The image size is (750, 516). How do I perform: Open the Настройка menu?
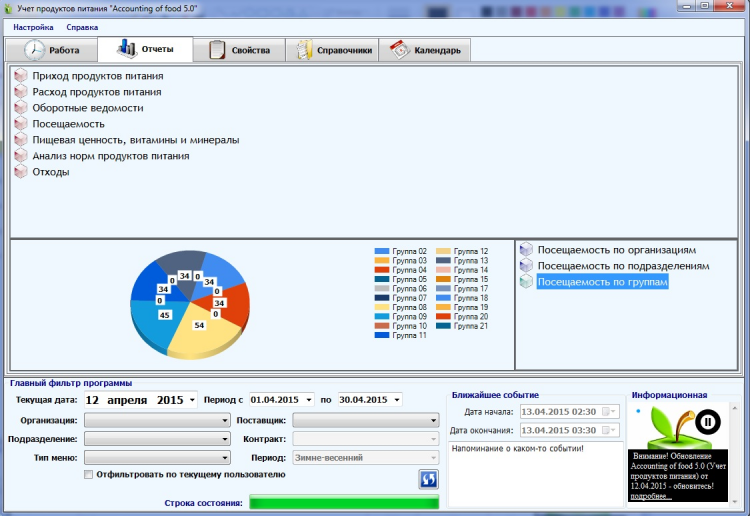(33, 27)
